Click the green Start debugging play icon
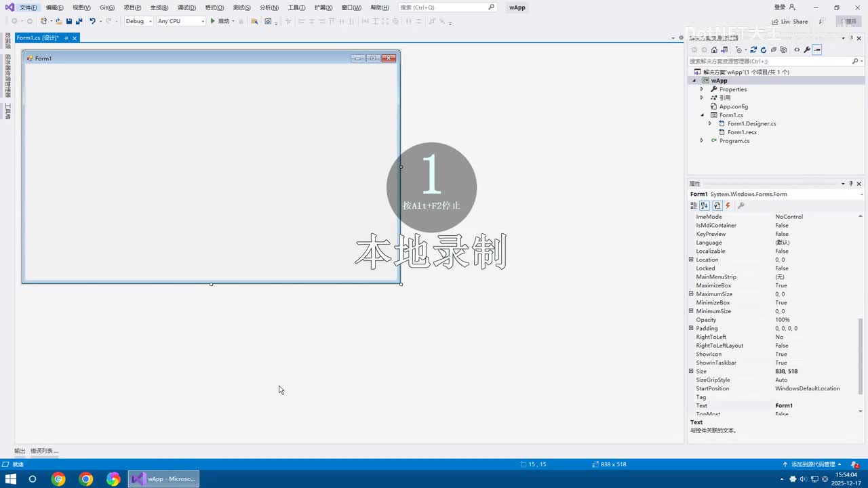The width and height of the screenshot is (868, 488). click(212, 21)
